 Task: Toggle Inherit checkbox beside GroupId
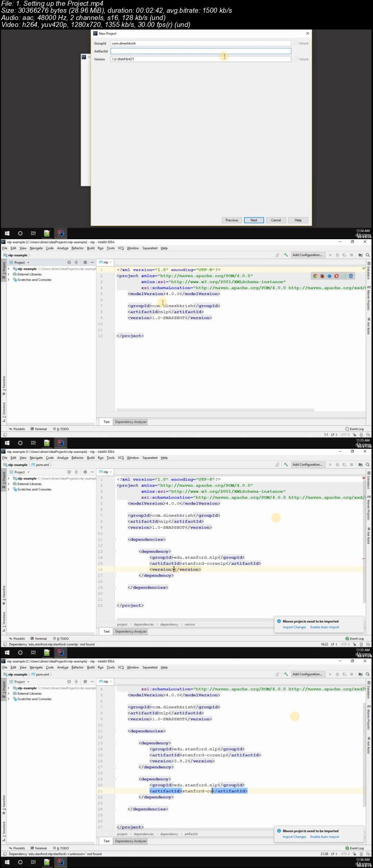pos(296,43)
